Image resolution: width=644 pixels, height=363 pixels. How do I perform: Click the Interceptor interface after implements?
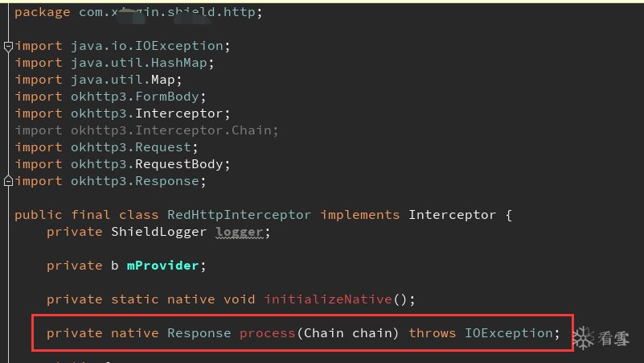click(x=452, y=215)
